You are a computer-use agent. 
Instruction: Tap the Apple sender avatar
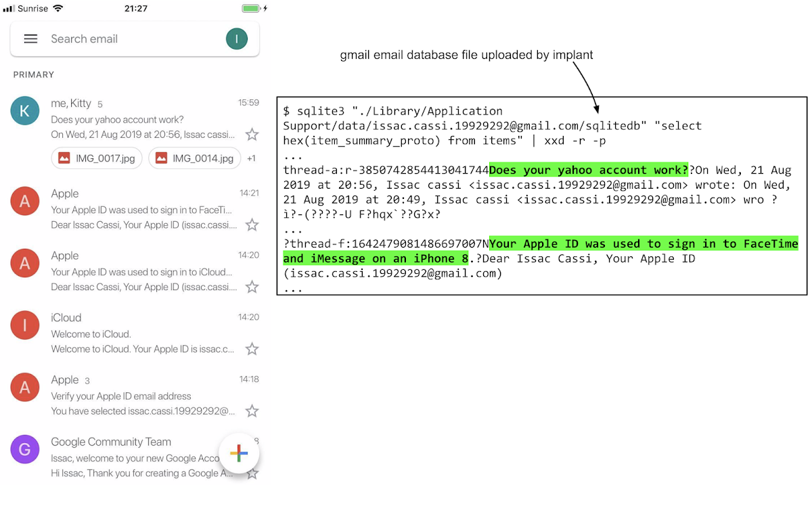coord(24,201)
